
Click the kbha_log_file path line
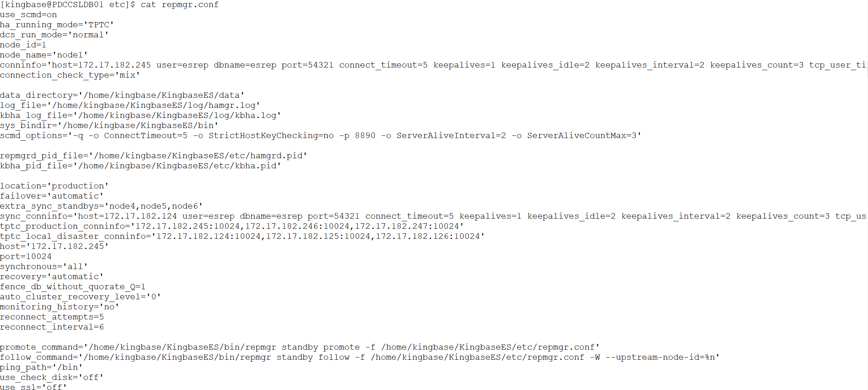pos(140,116)
